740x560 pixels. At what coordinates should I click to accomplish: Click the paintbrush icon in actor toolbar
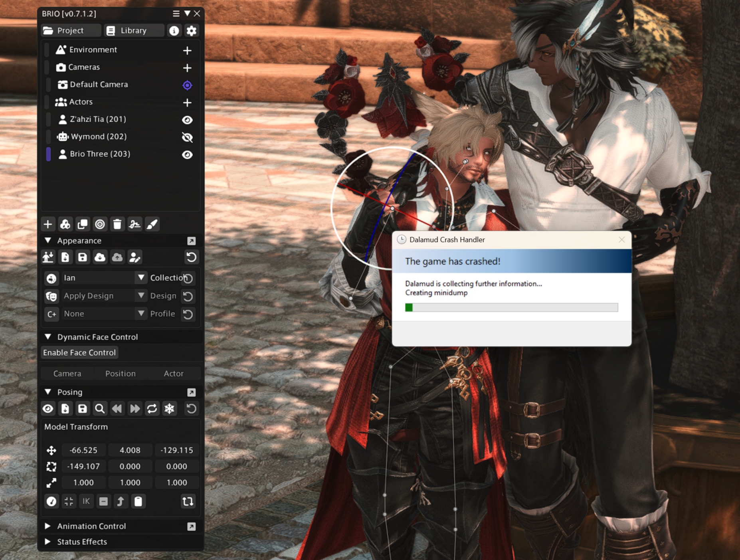[x=152, y=224]
